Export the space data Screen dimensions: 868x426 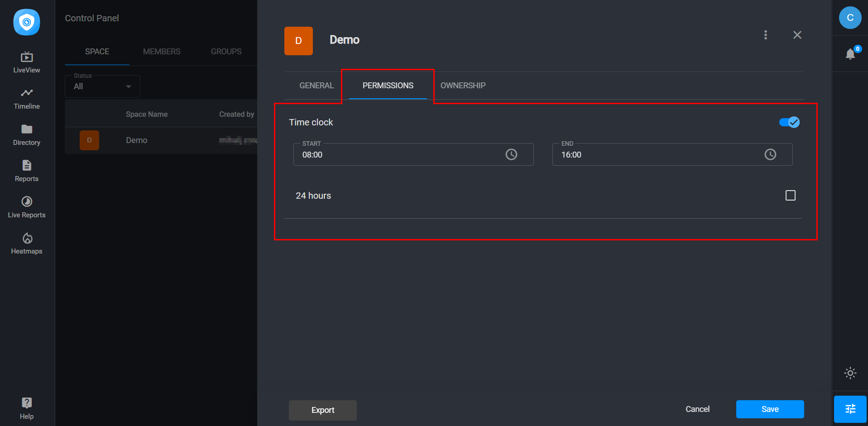pos(322,410)
